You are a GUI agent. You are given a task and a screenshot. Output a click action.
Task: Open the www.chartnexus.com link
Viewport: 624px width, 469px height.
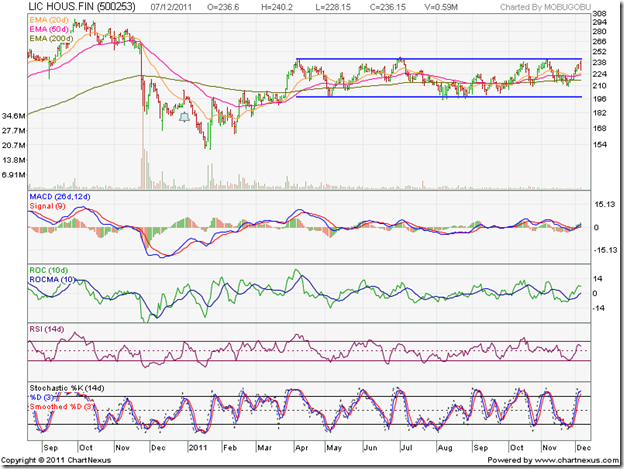tap(577, 460)
